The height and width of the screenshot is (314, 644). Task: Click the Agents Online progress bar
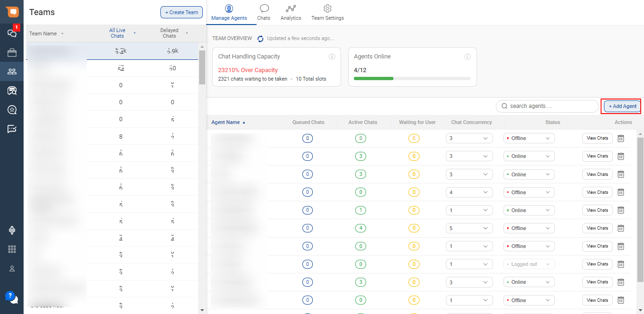tap(412, 78)
